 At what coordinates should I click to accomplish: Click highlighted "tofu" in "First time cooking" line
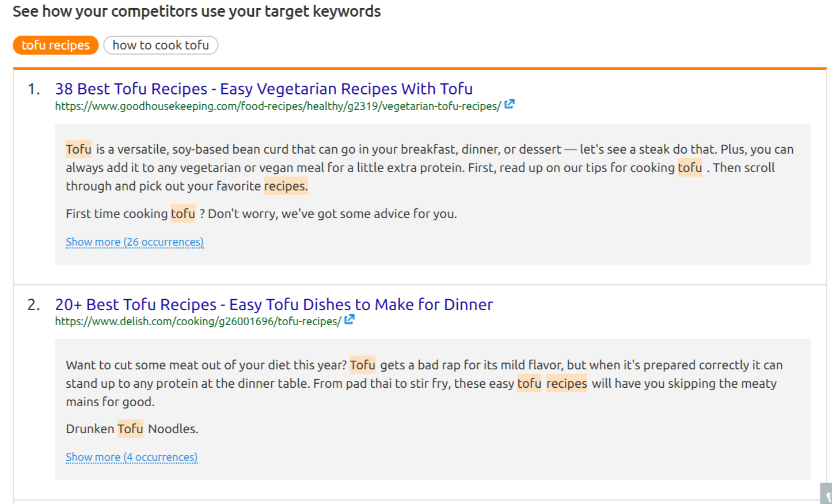click(x=183, y=214)
